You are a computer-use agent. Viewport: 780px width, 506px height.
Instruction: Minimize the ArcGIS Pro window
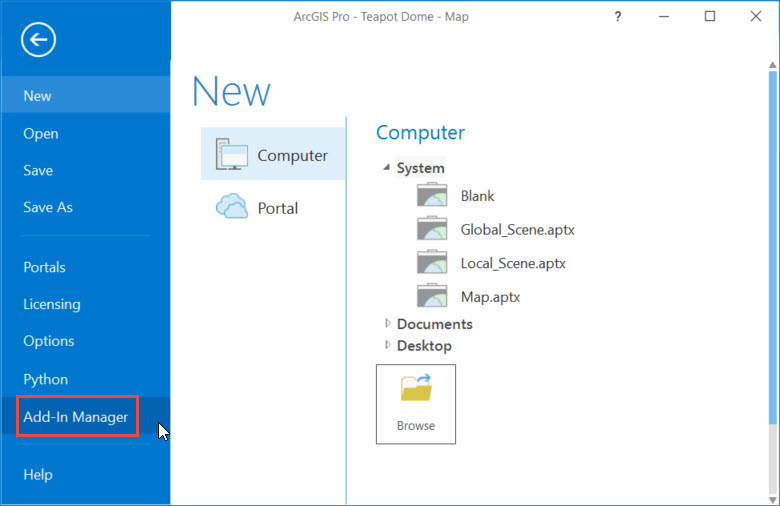point(664,16)
